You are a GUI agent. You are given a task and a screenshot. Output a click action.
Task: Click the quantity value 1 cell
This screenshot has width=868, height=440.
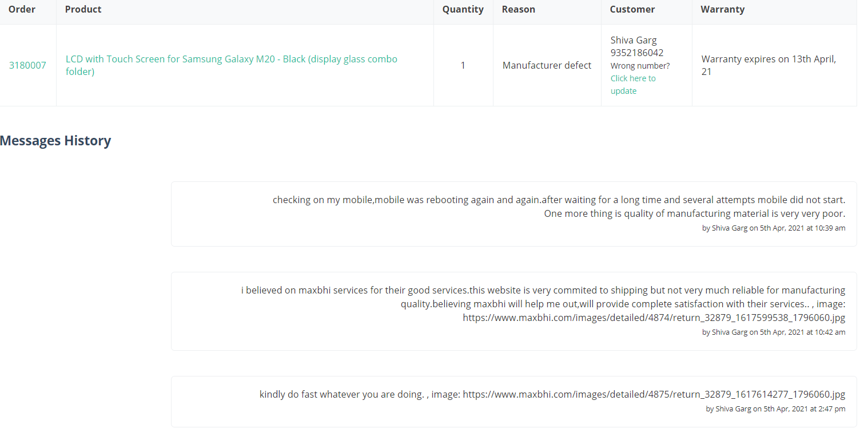(x=463, y=65)
